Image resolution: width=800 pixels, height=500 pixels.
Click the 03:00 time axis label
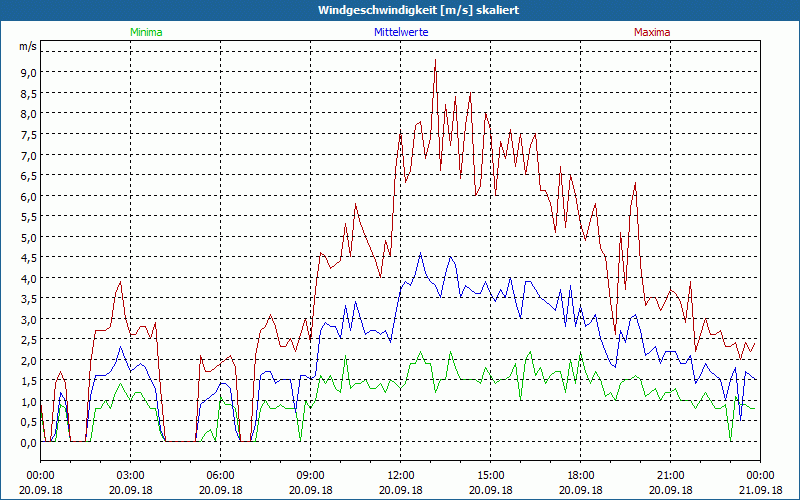click(131, 476)
